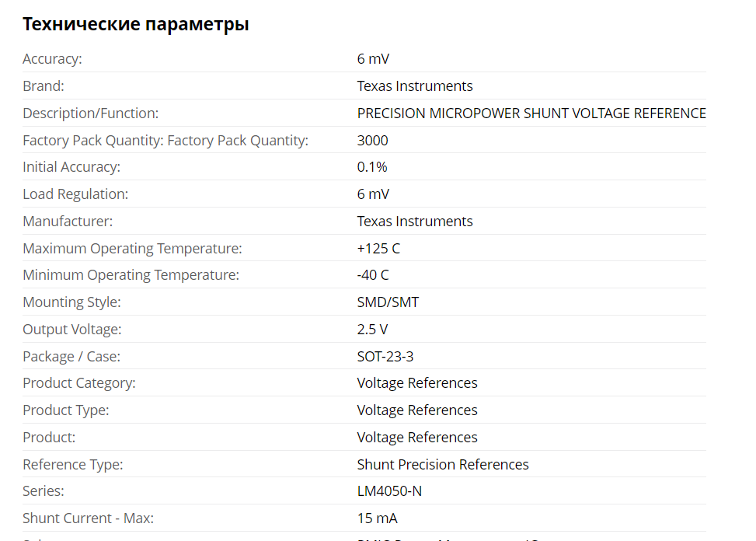Click the Load Regulation label
The width and height of the screenshot is (756, 541).
[x=75, y=194]
